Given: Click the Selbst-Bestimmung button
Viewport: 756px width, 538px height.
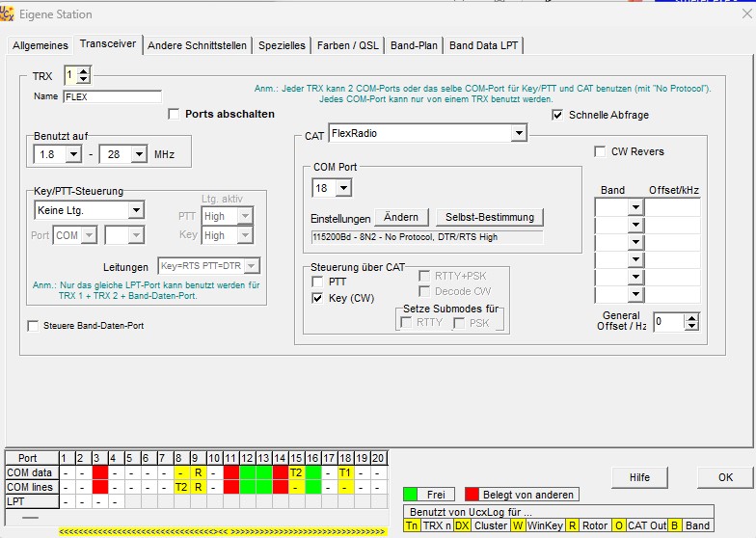Looking at the screenshot, I should [x=489, y=218].
